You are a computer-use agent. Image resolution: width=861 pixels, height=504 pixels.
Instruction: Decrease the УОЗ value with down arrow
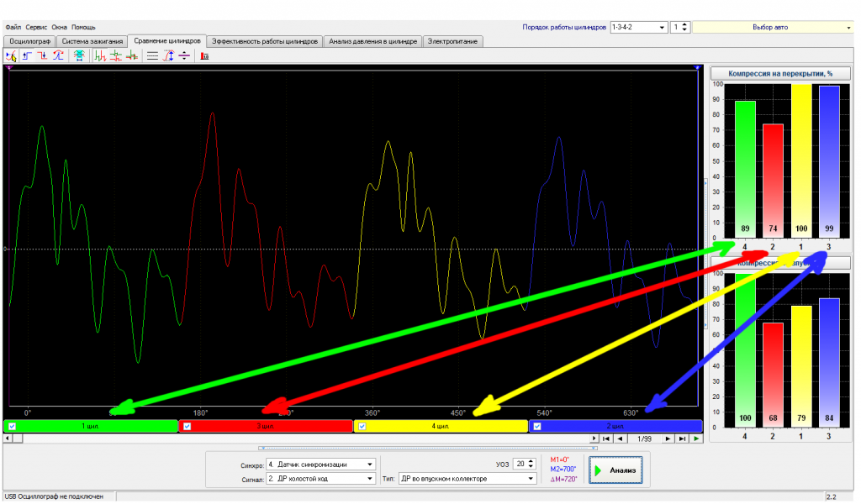click(x=531, y=467)
